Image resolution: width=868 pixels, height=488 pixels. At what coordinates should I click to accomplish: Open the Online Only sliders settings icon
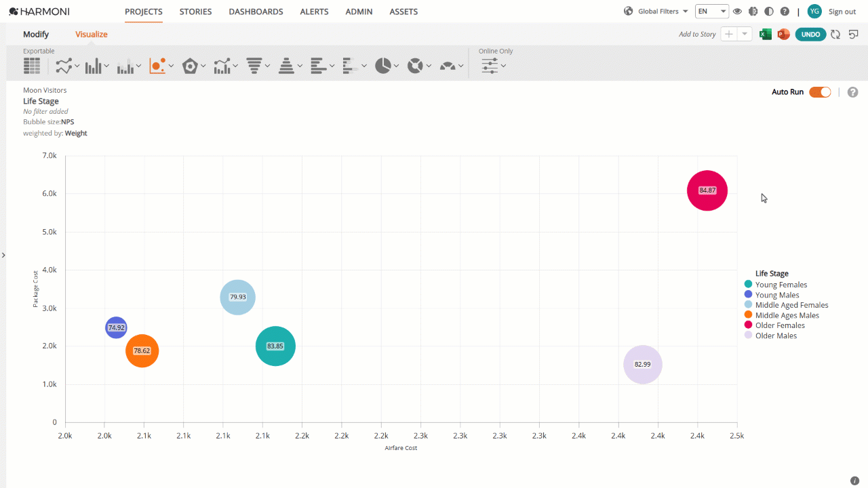490,66
